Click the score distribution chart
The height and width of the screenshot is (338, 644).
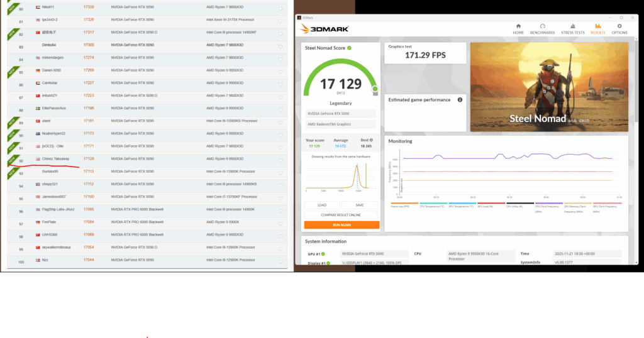(341, 177)
